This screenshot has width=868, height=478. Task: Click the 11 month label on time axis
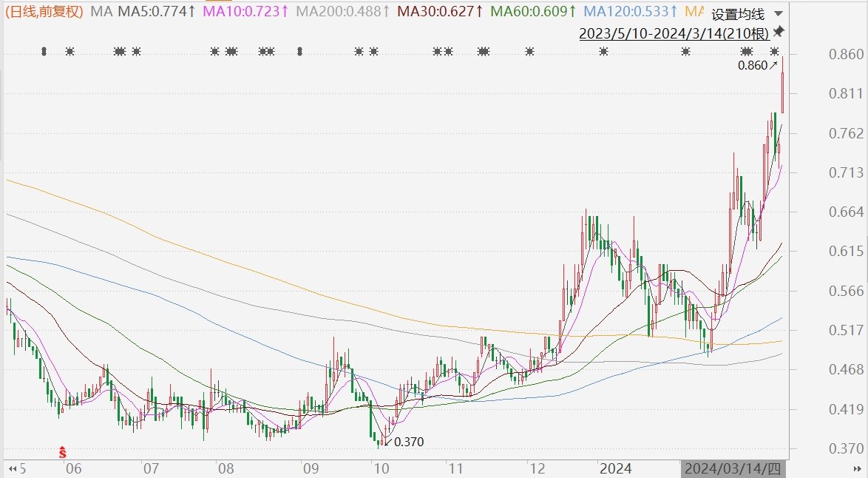(455, 469)
